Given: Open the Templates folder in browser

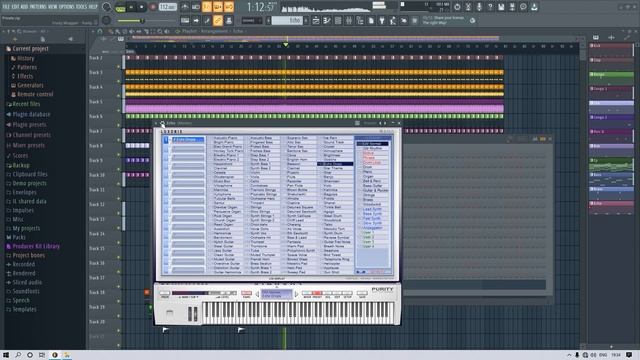Looking at the screenshot, I should (24, 309).
